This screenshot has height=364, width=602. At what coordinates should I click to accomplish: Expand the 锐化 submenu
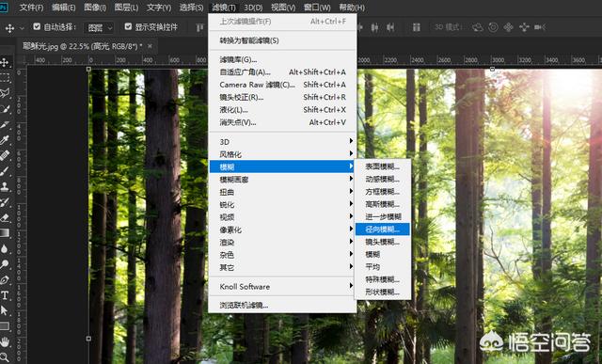pos(282,205)
